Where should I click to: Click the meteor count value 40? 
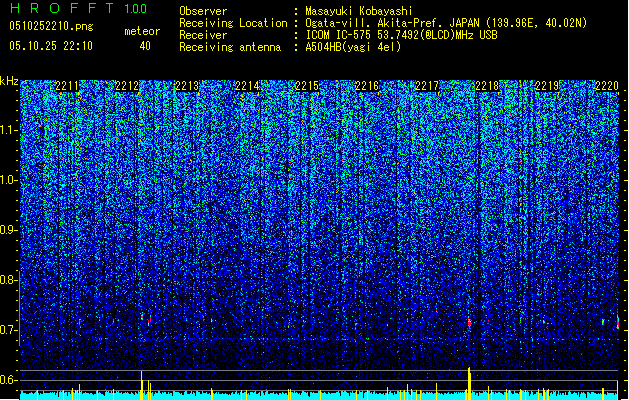(145, 46)
